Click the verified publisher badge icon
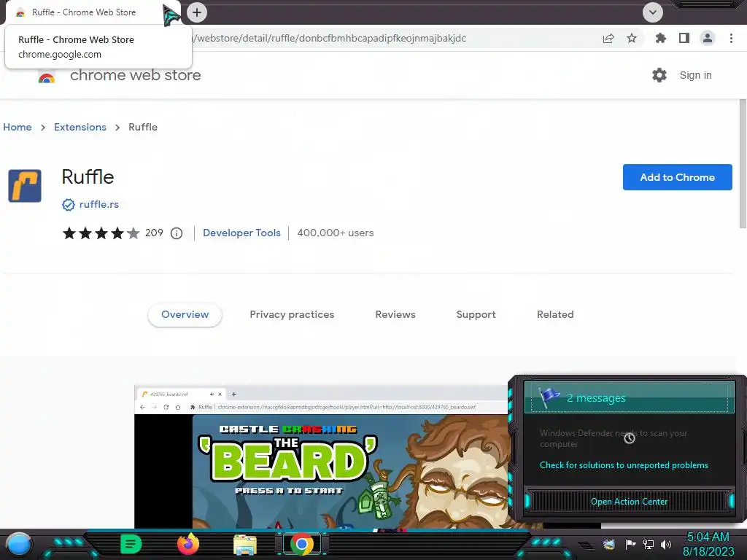Image resolution: width=747 pixels, height=560 pixels. pos(68,205)
